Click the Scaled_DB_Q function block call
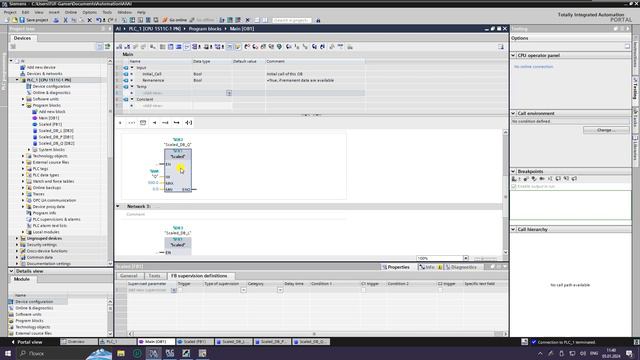 178,170
